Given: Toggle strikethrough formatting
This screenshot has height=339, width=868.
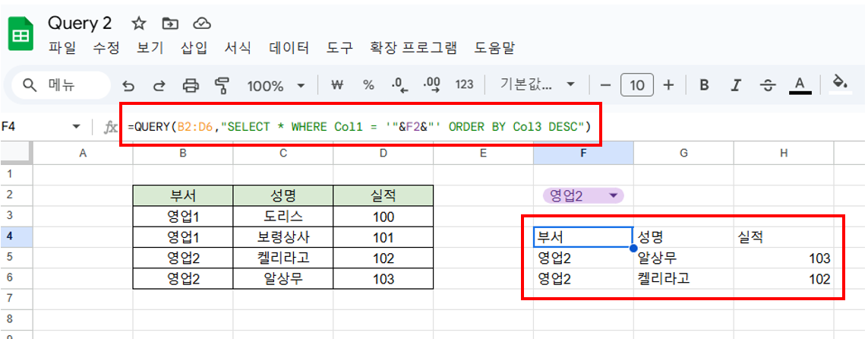Looking at the screenshot, I should tap(768, 85).
